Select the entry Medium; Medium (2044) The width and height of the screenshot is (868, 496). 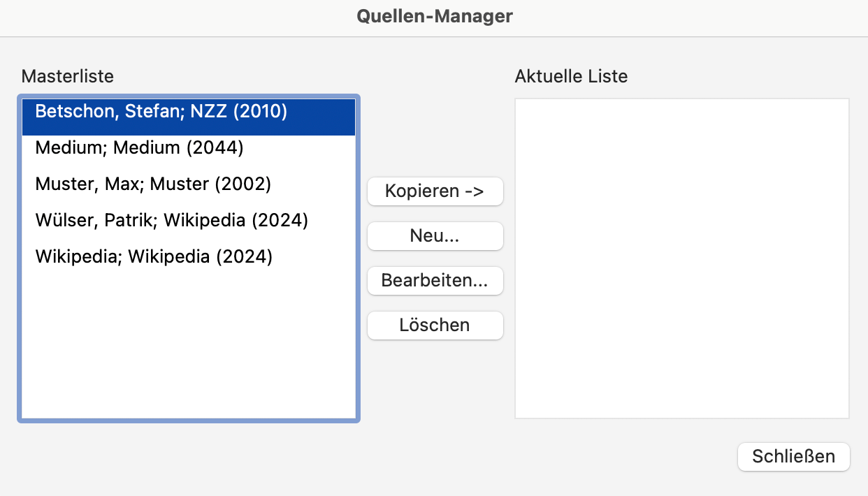click(138, 147)
